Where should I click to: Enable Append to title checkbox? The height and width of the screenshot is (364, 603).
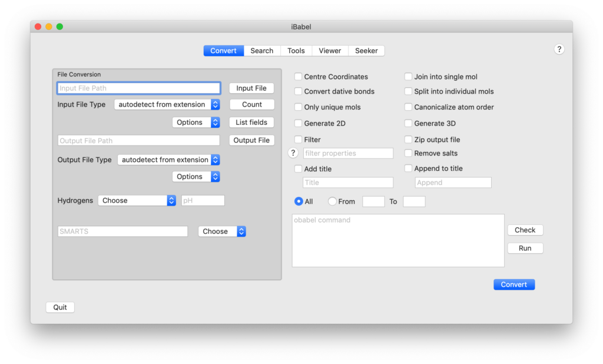408,168
